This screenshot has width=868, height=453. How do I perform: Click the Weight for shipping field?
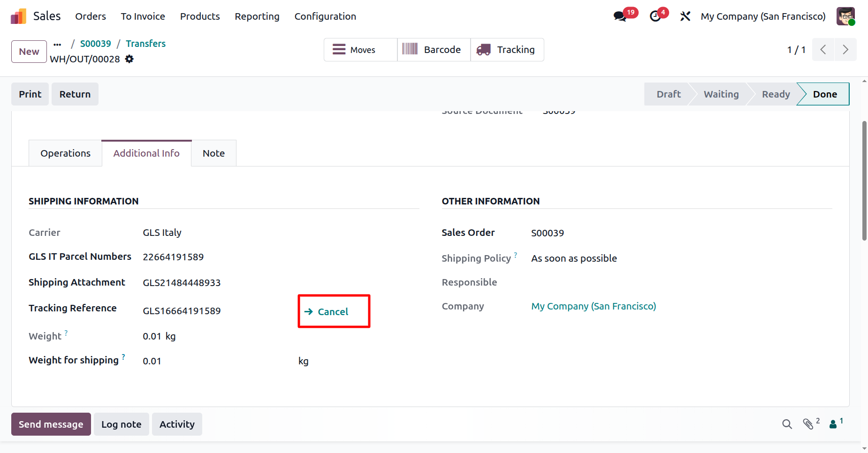click(216, 361)
